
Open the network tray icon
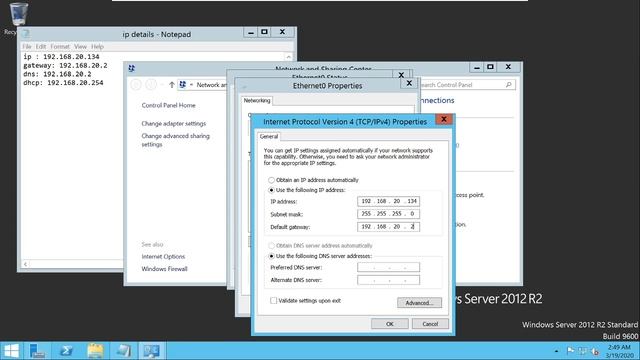tap(582, 351)
